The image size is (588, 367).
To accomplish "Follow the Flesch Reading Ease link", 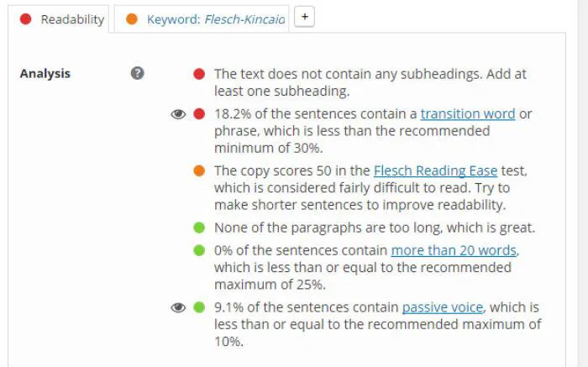I will click(x=435, y=171).
